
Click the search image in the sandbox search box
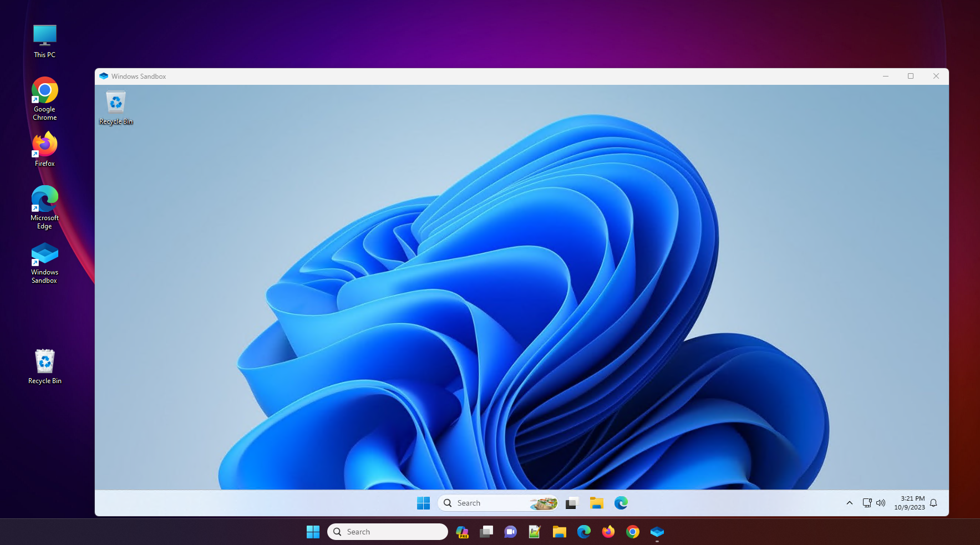click(544, 503)
